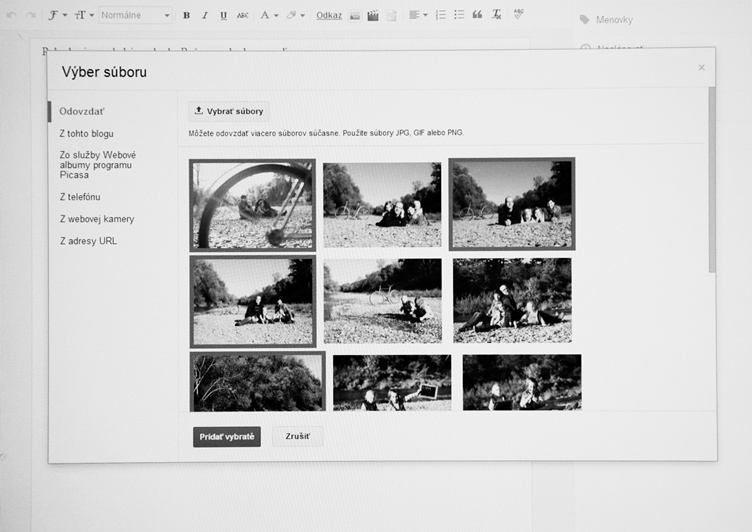Select the Odovzdať tab
Screen dimensions: 752x532
(82, 111)
